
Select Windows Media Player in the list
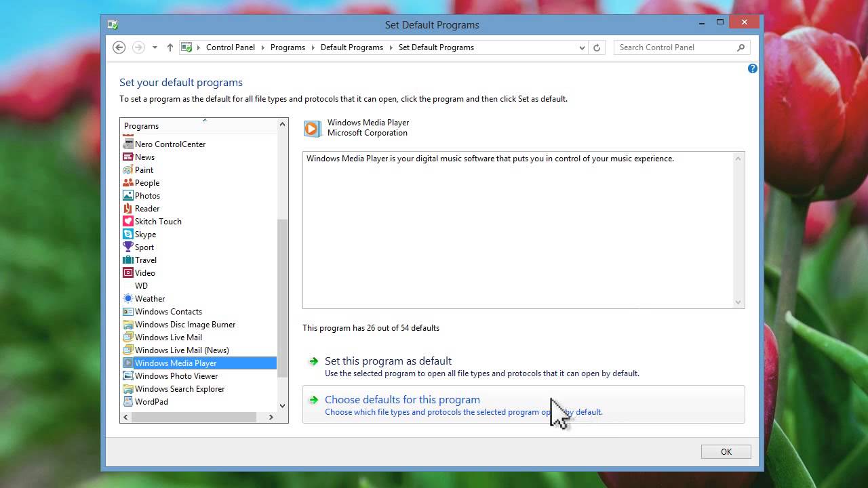coord(199,363)
